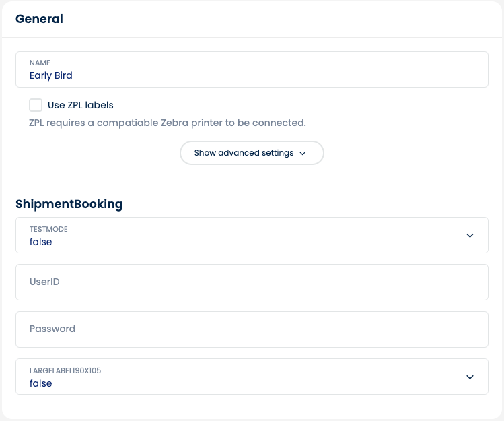Viewport: 504px width, 421px height.
Task: Select the 'false' value under LARGELABEL190X105
Action: (x=41, y=383)
